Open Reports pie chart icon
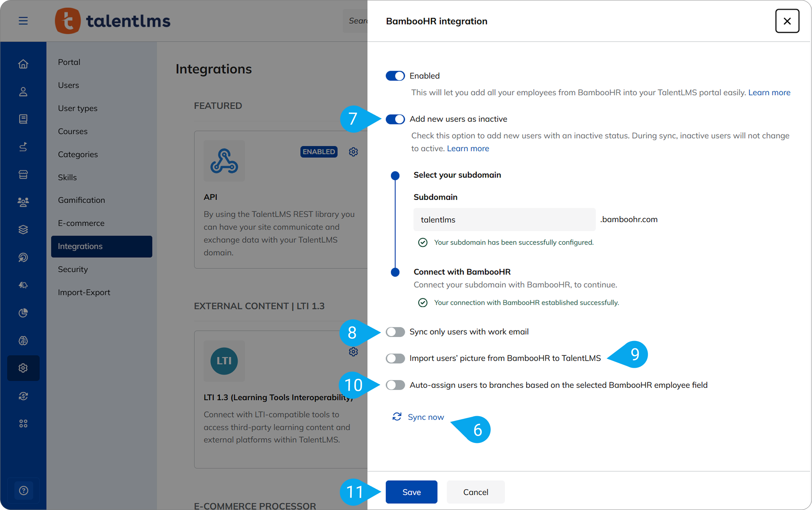This screenshot has height=510, width=812. click(x=23, y=313)
